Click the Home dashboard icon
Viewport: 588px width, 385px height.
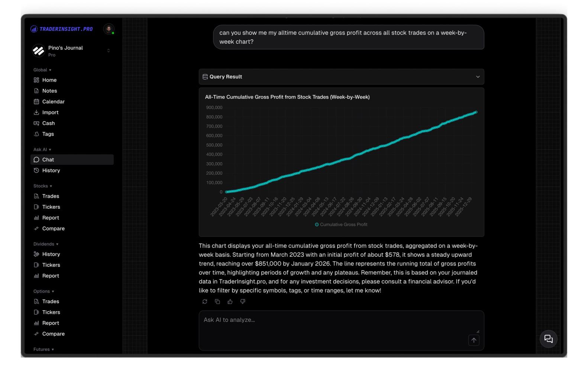tap(36, 80)
